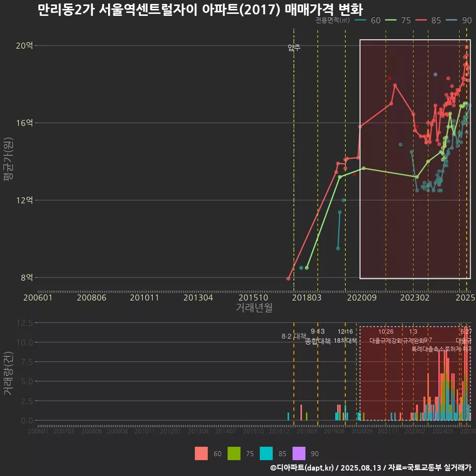Select the red 85 line sample in top legend
This screenshot has height=476, width=476.
pos(421,20)
